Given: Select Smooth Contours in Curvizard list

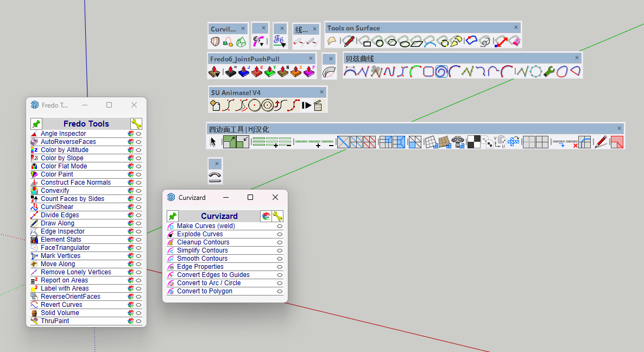Looking at the screenshot, I should pyautogui.click(x=202, y=259).
